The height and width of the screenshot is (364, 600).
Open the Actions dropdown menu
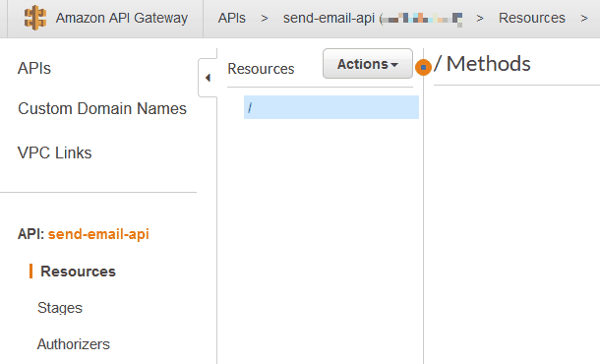(x=367, y=64)
